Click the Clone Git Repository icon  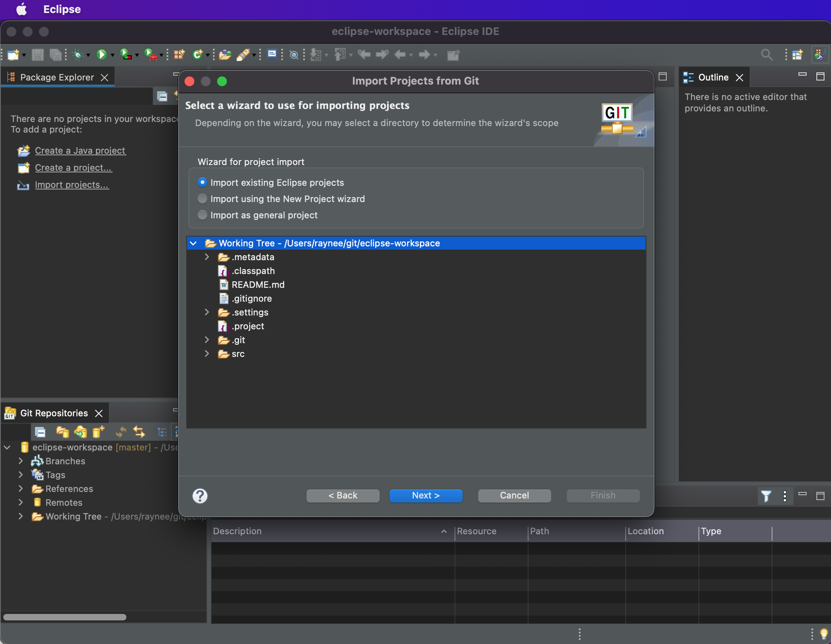point(80,432)
